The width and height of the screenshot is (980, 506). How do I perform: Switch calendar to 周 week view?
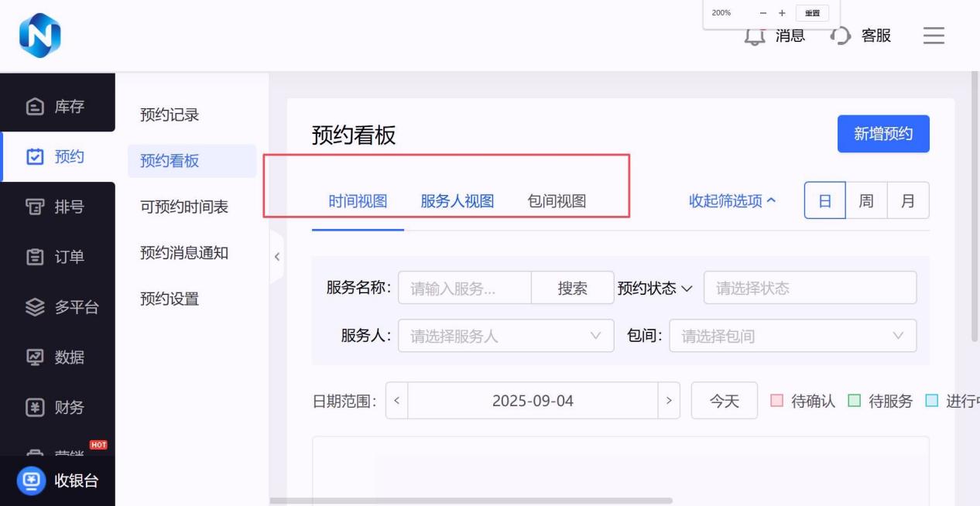[866, 201]
